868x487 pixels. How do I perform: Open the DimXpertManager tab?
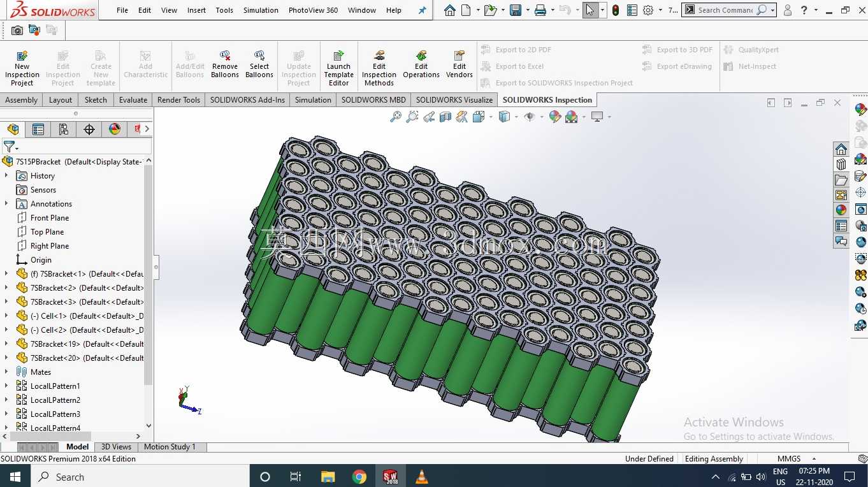(x=89, y=129)
